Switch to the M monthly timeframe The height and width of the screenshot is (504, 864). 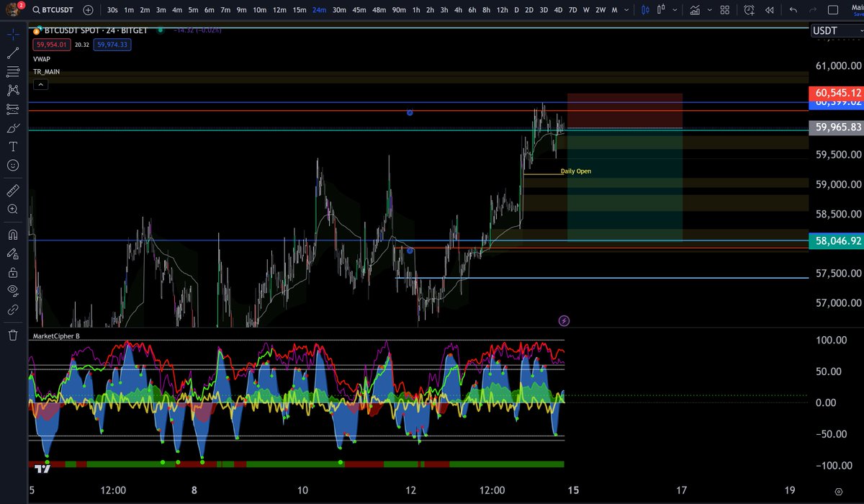pos(614,10)
